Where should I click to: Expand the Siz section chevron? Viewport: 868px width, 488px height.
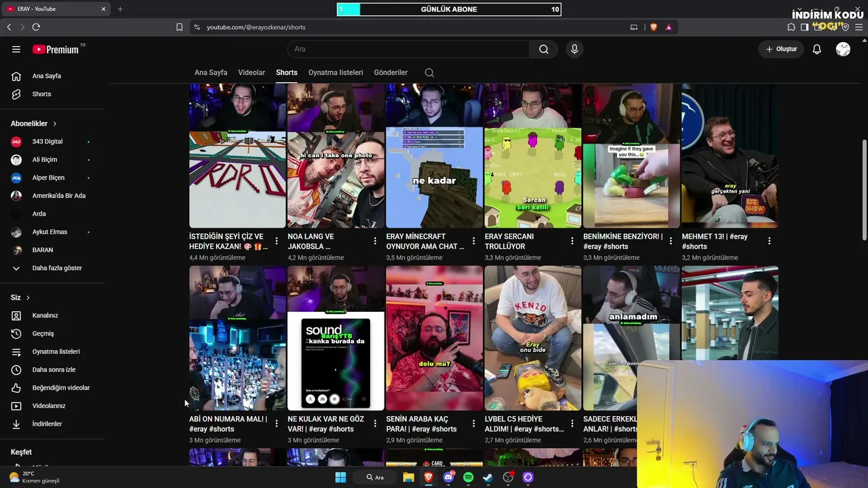(28, 298)
